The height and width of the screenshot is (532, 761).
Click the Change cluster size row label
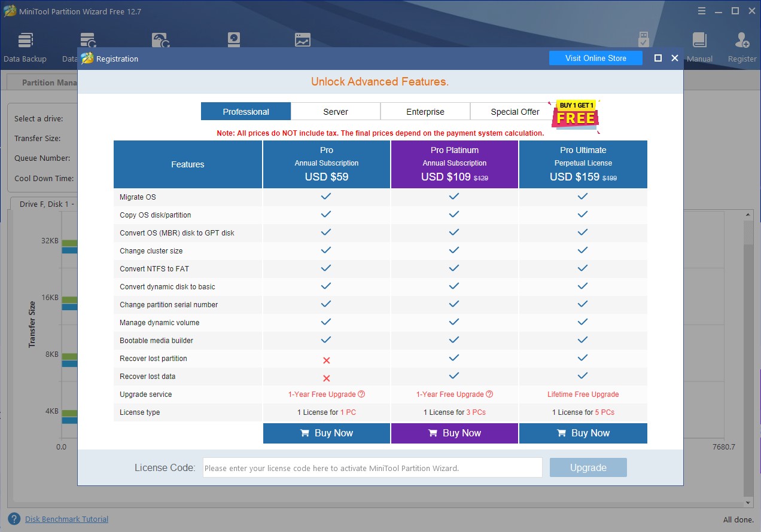(x=151, y=251)
